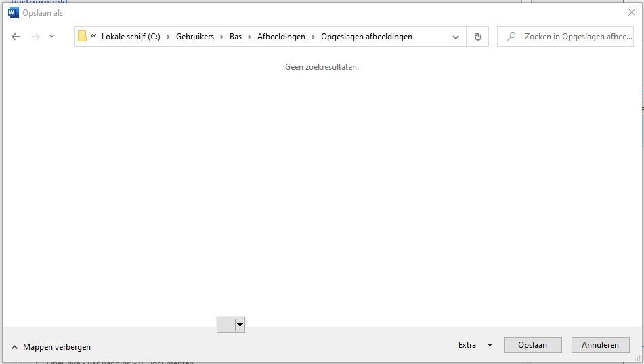Click the Word icon in title bar
Screen dimensions: 644x364
(13, 13)
